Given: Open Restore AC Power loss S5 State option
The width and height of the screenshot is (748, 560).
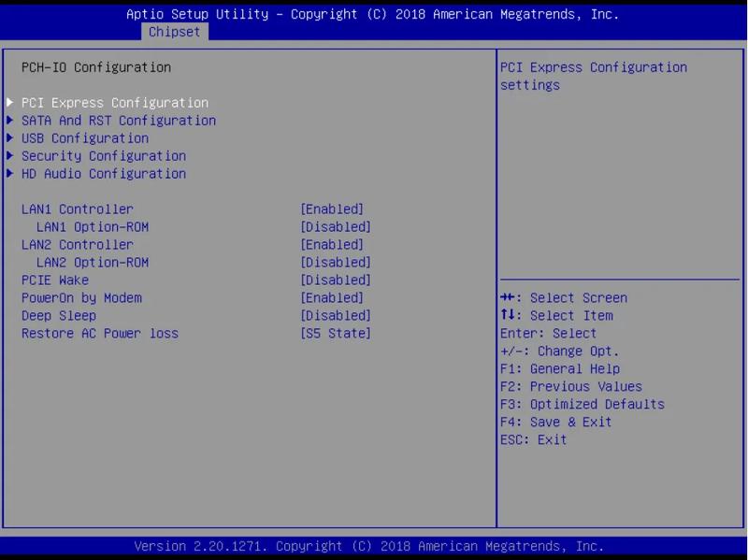Looking at the screenshot, I should point(336,334).
